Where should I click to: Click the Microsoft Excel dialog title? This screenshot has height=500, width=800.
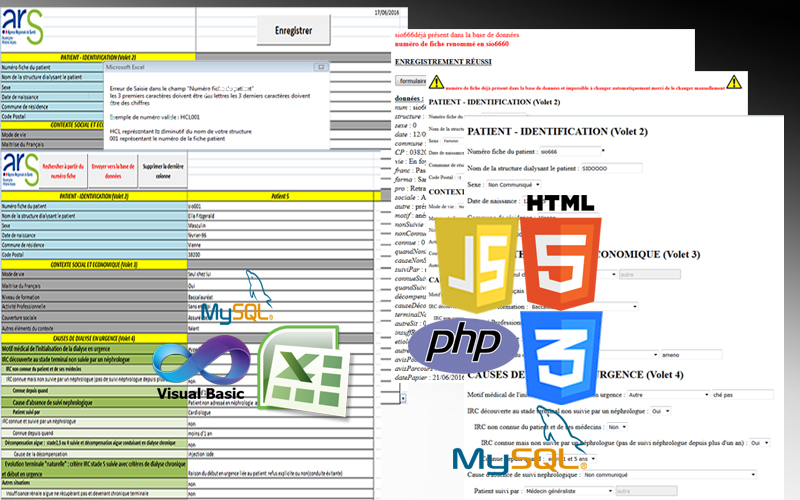click(125, 67)
